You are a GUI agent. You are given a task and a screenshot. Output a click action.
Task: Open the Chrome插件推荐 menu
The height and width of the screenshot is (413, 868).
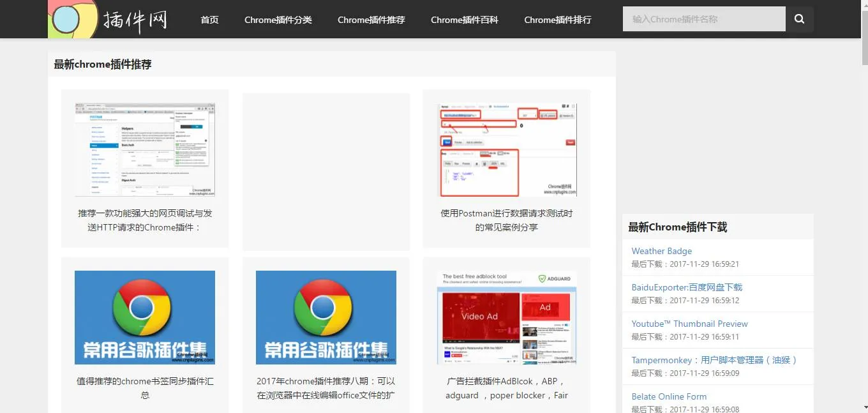pos(371,20)
